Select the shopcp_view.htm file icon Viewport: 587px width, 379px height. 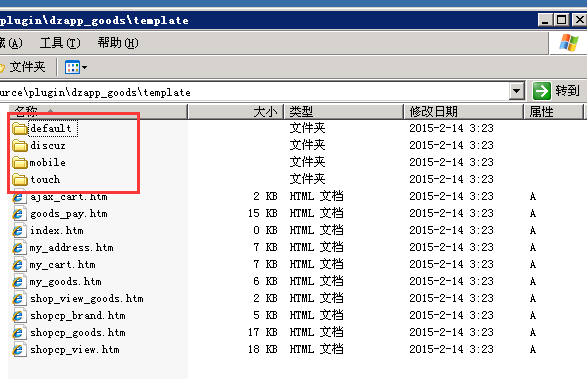[x=19, y=350]
